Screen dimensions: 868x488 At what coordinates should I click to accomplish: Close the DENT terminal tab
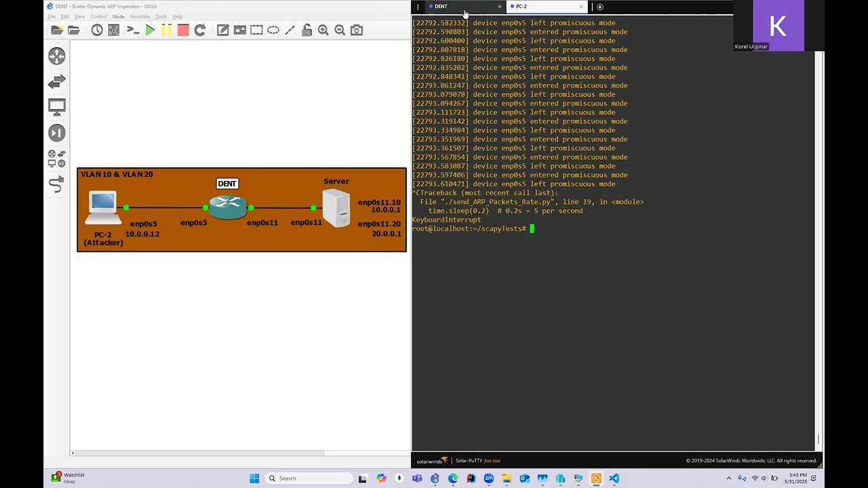500,7
